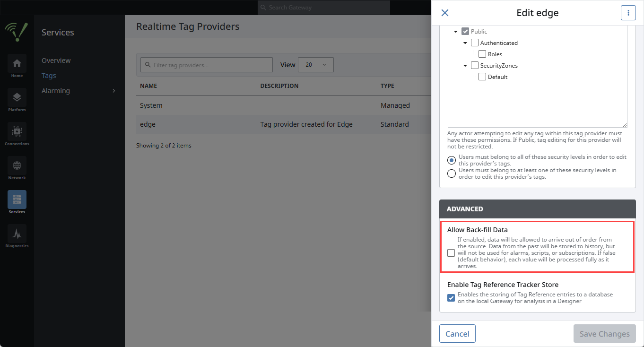Select 'at least one' security levels radio
644x347 pixels.
pos(452,173)
